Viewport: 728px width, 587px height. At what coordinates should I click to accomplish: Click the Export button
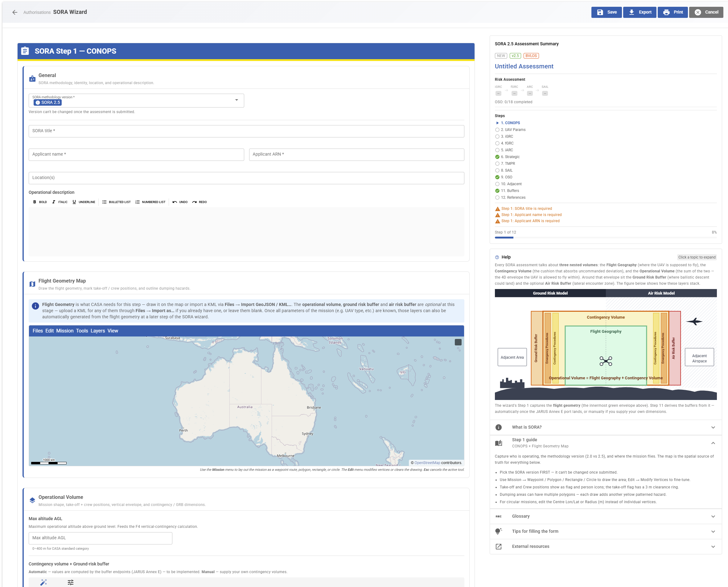[640, 12]
